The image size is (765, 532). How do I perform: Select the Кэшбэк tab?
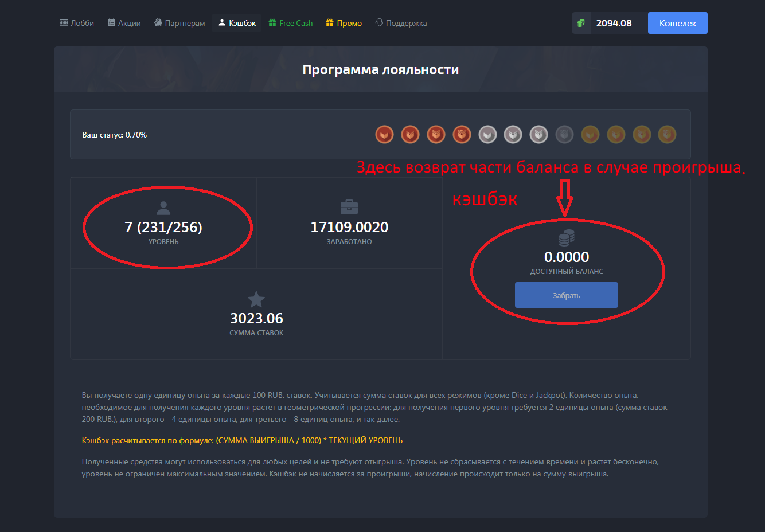237,23
